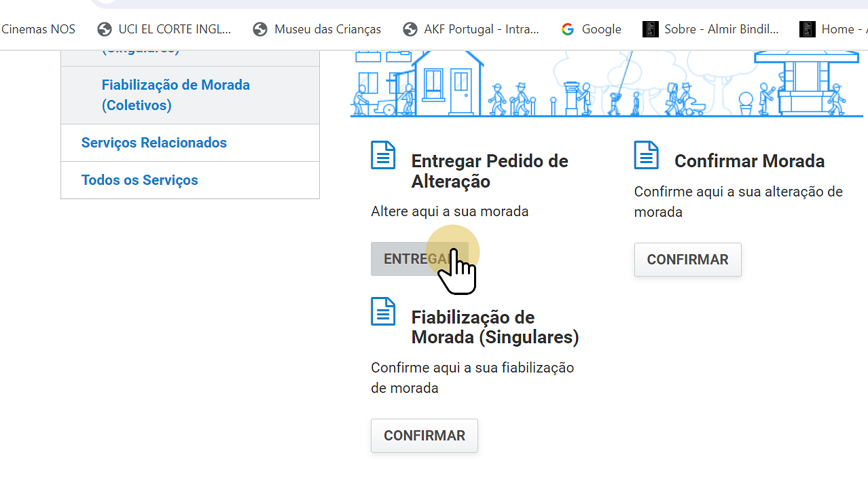Click the Google logo icon in bookmarks bar

568,29
